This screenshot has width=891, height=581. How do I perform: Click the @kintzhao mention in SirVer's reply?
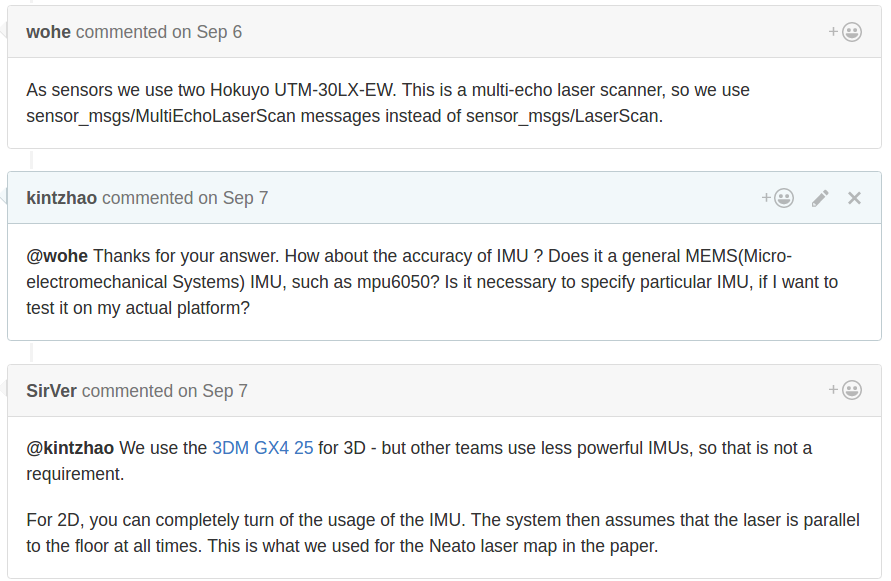(70, 448)
